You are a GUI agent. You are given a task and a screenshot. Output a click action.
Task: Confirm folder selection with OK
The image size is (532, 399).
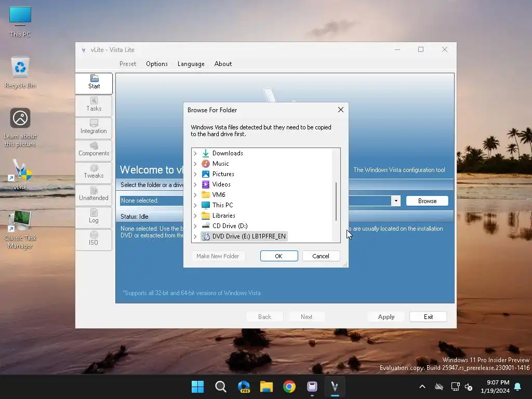279,256
